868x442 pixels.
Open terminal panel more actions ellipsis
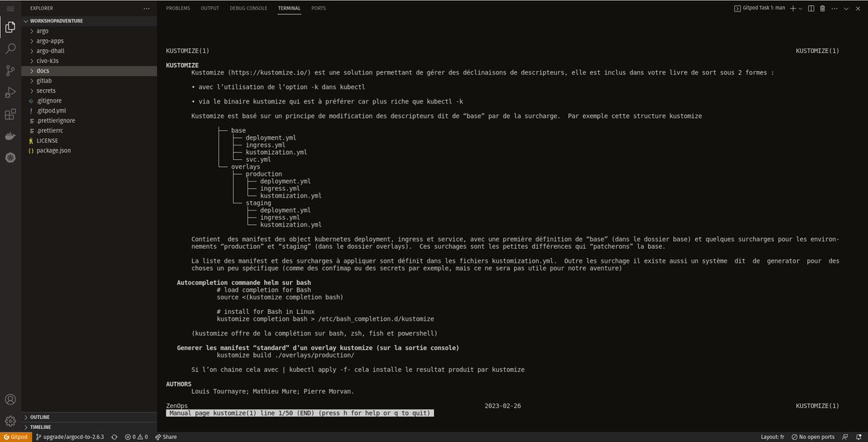pyautogui.click(x=834, y=8)
